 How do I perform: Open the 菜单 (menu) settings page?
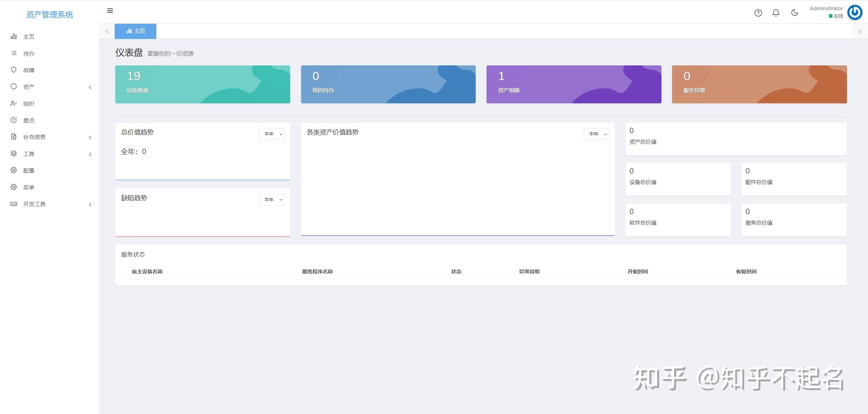[28, 187]
